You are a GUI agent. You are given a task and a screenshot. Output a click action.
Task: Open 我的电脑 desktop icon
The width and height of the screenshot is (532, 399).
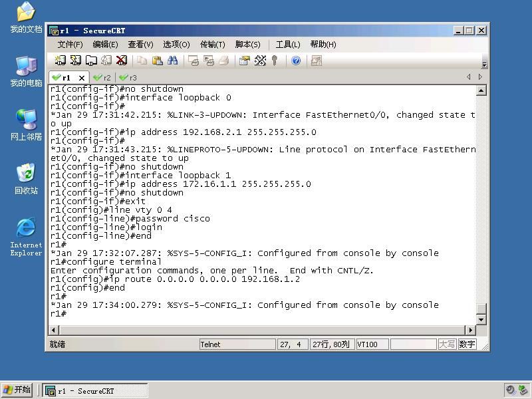(26, 71)
